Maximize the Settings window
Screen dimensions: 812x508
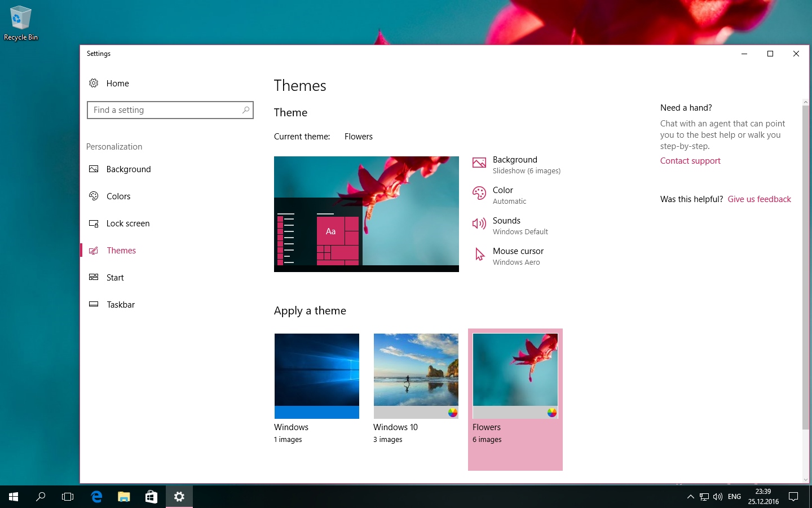point(770,54)
